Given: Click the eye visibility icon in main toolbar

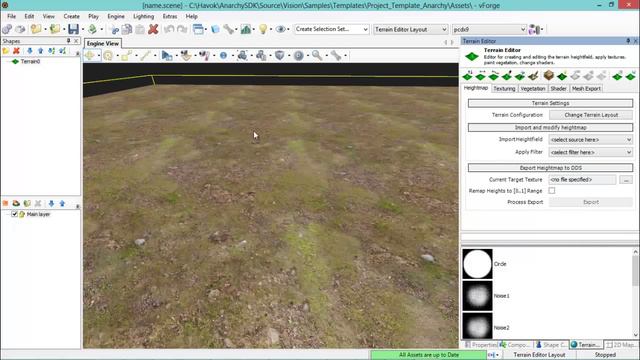Looking at the screenshot, I should pyautogui.click(x=280, y=29).
